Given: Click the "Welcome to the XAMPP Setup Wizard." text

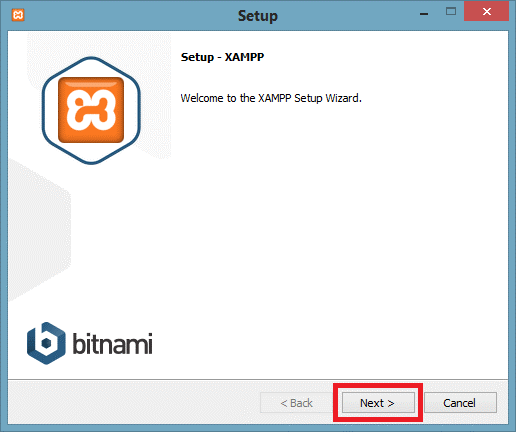Looking at the screenshot, I should tap(271, 98).
